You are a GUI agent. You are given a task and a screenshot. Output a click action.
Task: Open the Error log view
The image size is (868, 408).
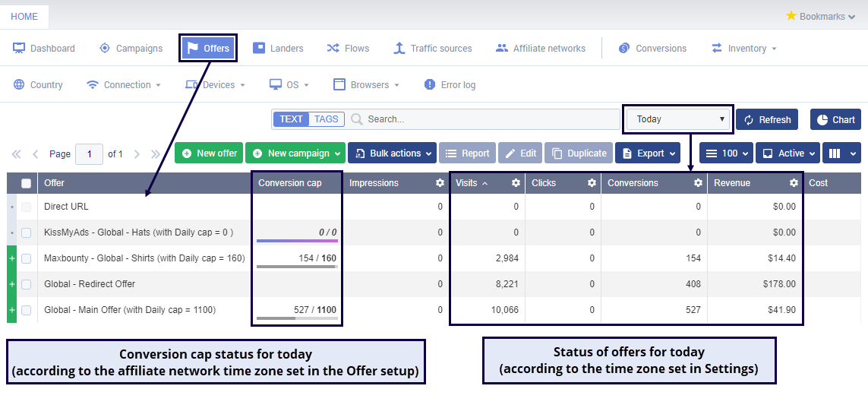click(x=450, y=85)
